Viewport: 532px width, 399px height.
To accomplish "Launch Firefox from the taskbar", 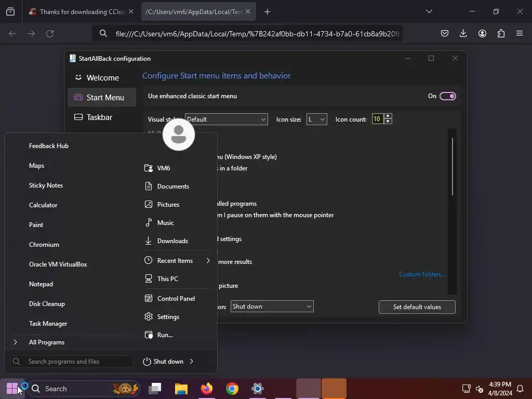I will coord(207,389).
